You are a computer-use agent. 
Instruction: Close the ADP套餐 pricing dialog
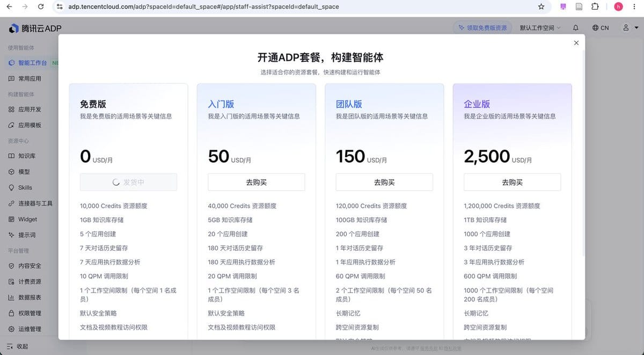(x=576, y=43)
